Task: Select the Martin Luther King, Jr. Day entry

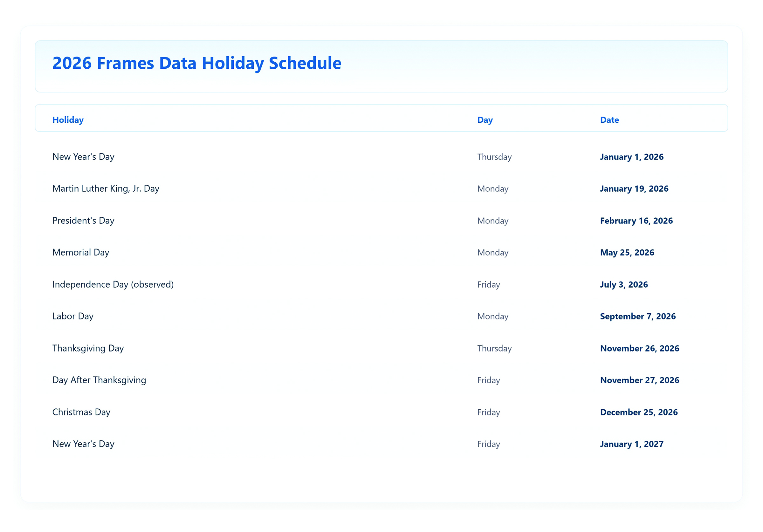Action: [106, 188]
